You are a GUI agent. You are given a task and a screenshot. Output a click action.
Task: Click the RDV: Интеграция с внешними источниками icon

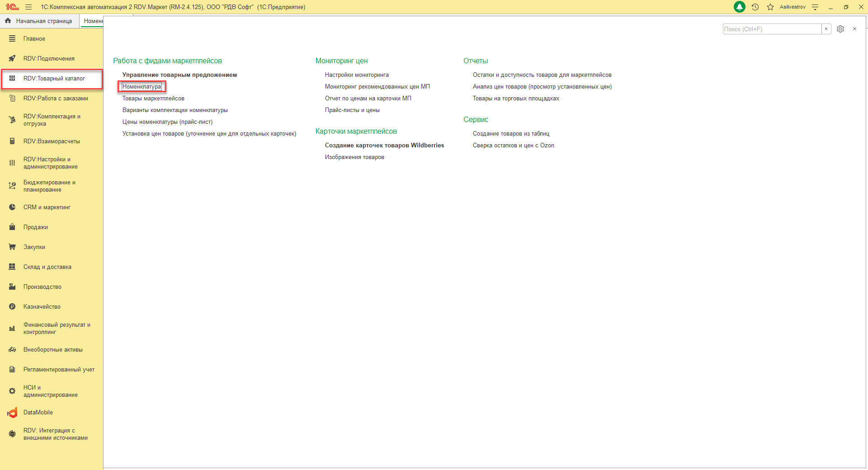(x=12, y=434)
